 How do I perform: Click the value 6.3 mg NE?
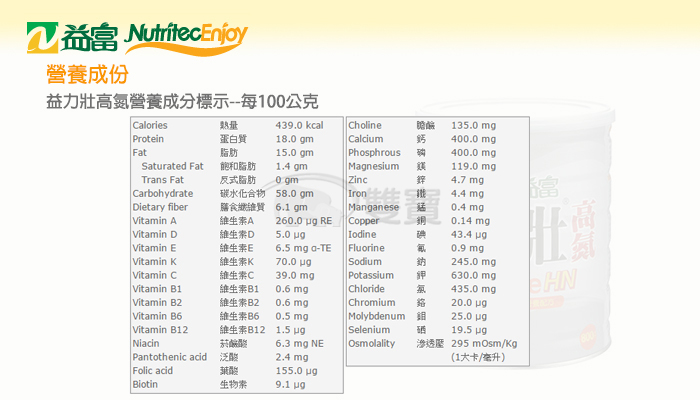click(x=300, y=344)
